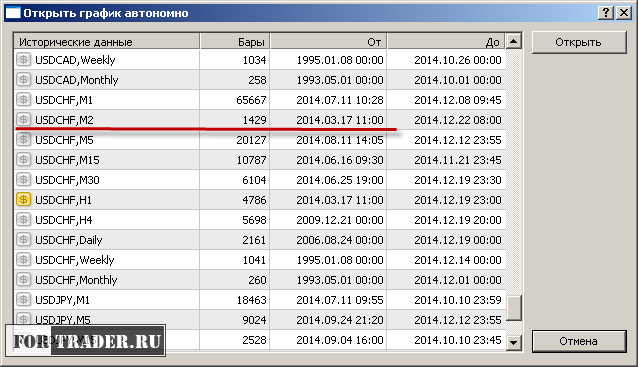Click the USDCHF,M1 row icon
Image resolution: width=638 pixels, height=367 pixels.
tap(24, 100)
